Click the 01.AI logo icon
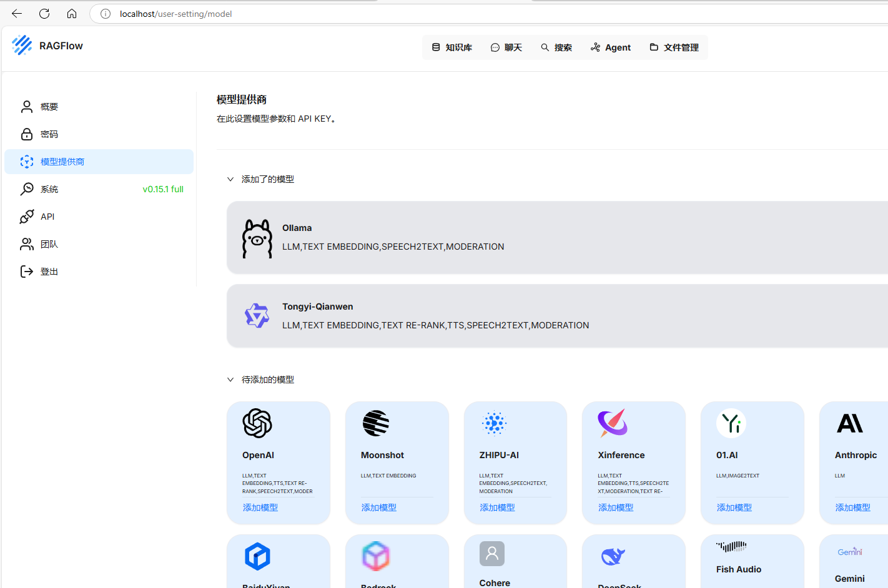This screenshot has width=888, height=588. click(731, 423)
